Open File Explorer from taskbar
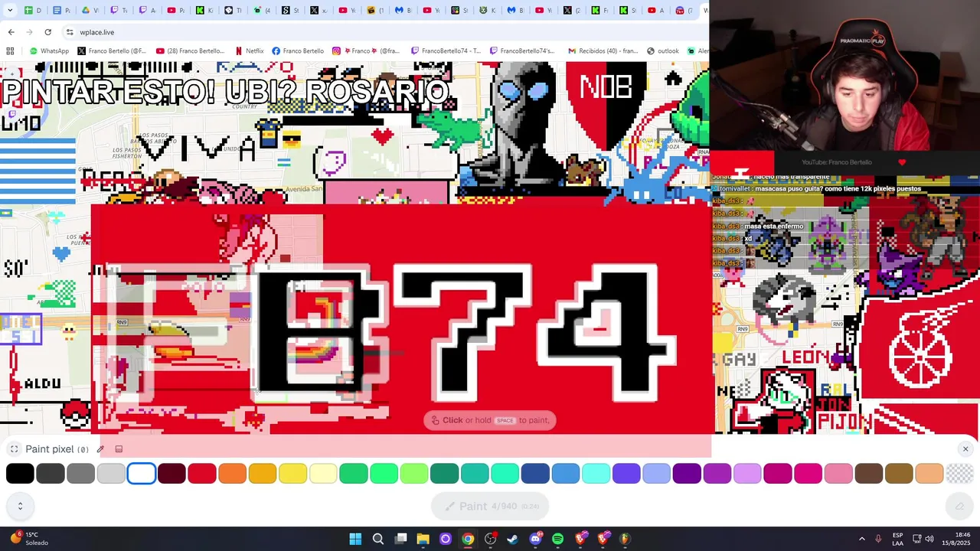This screenshot has width=980, height=551. pos(423,539)
